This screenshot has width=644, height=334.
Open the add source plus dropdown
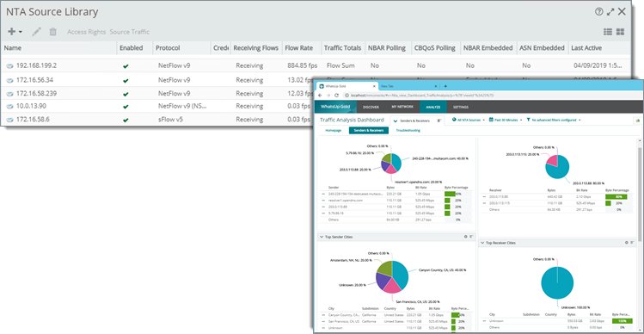(x=15, y=32)
